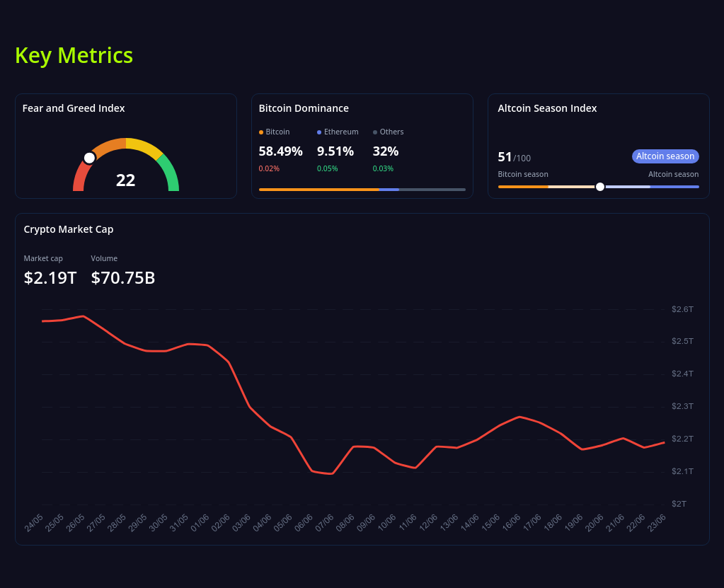Click the 07/06 date label on chart axis
The width and height of the screenshot is (724, 588).
pyautogui.click(x=325, y=523)
